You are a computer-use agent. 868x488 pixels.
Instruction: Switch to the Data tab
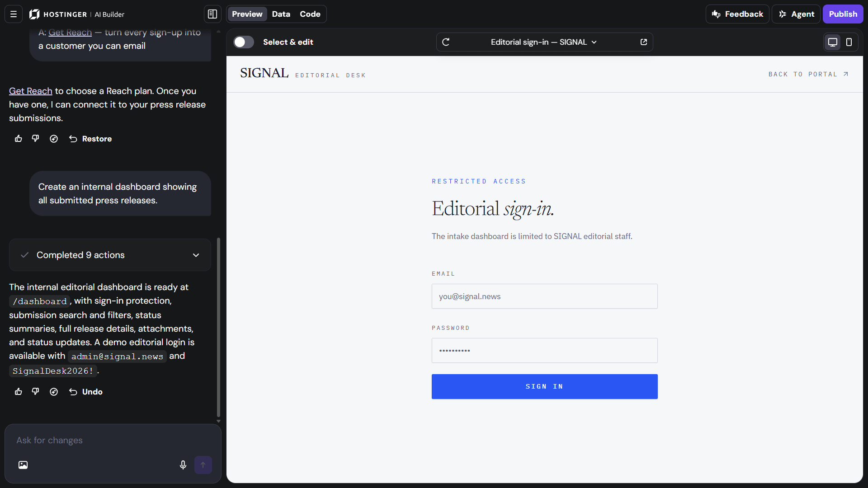281,14
